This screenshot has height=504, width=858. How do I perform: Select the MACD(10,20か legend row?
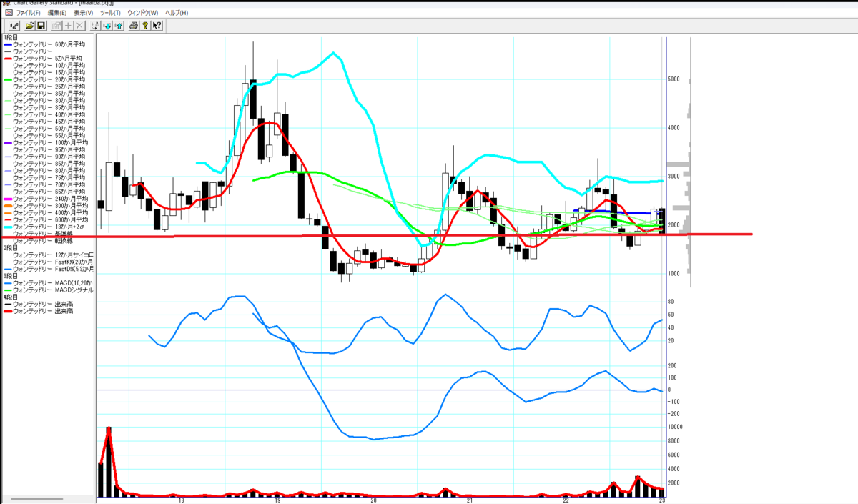[48, 283]
